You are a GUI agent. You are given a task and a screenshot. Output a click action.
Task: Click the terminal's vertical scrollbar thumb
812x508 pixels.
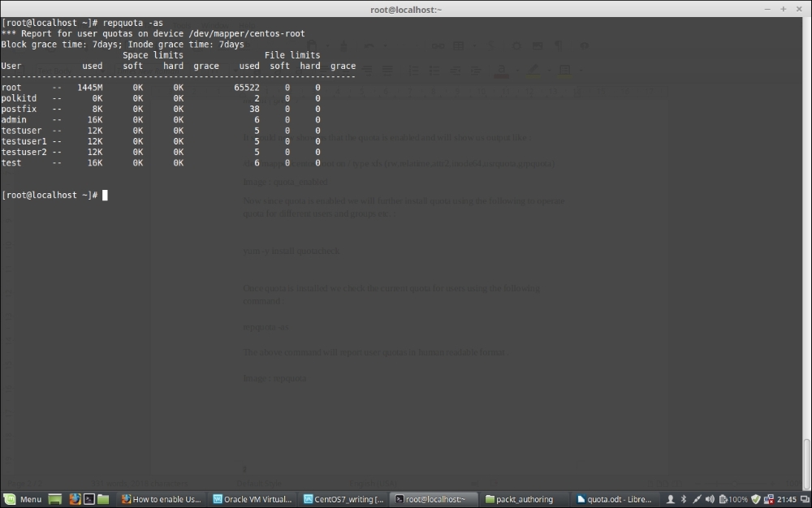tap(806, 463)
